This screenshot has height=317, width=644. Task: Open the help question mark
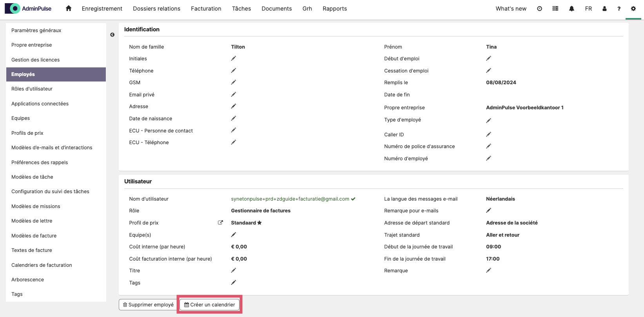(619, 9)
